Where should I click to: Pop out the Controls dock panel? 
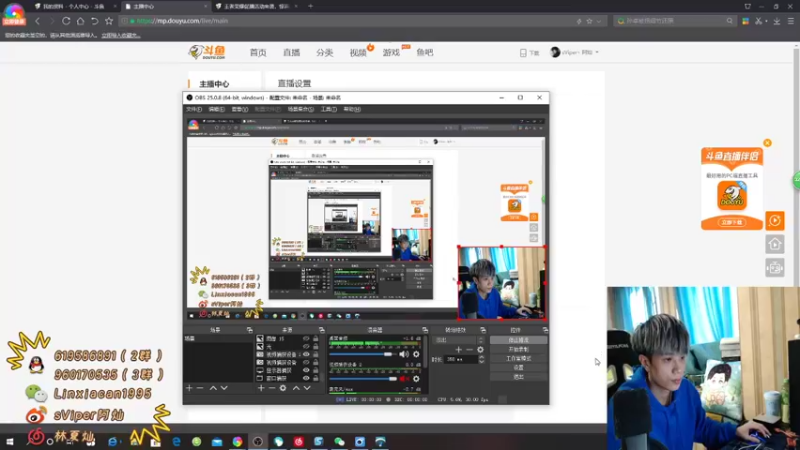[545, 330]
